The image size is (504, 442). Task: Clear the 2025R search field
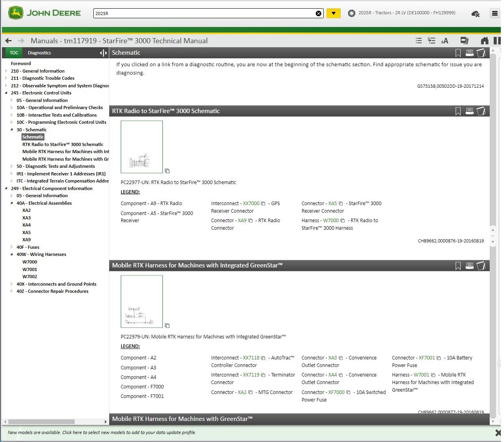click(318, 13)
